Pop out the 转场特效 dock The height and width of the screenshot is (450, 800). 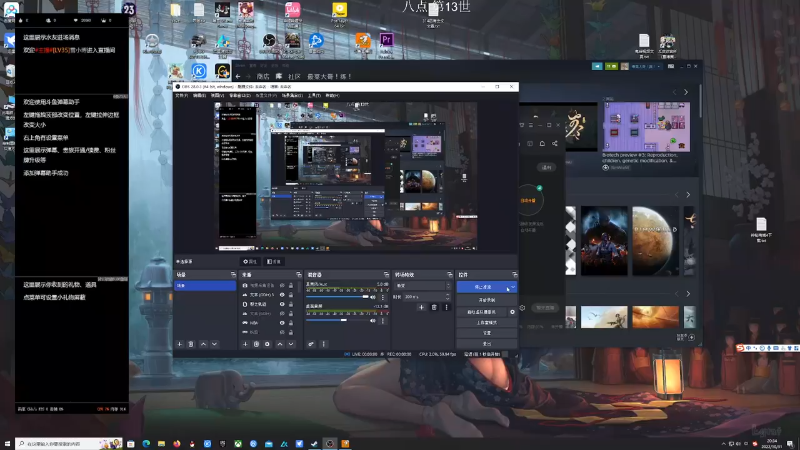coord(449,274)
